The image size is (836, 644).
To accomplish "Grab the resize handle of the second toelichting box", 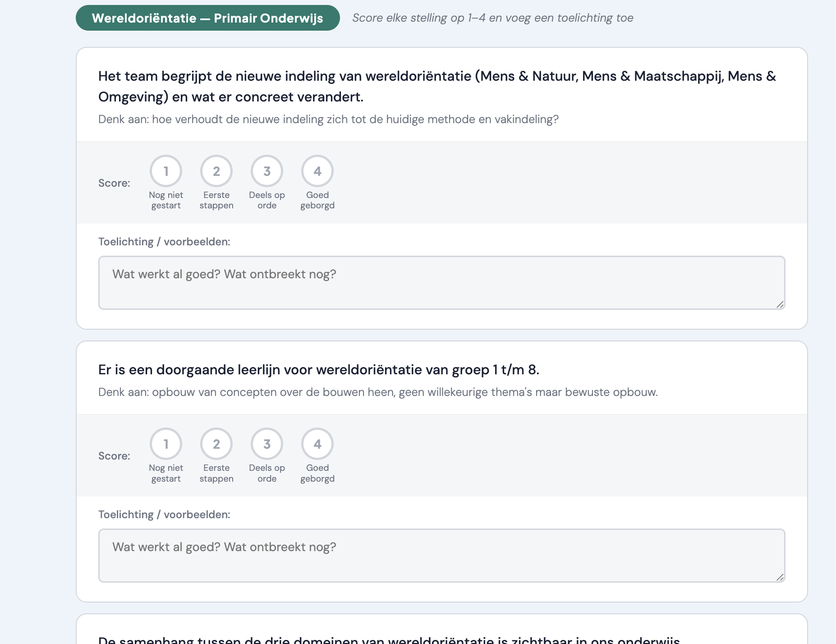I will click(780, 577).
